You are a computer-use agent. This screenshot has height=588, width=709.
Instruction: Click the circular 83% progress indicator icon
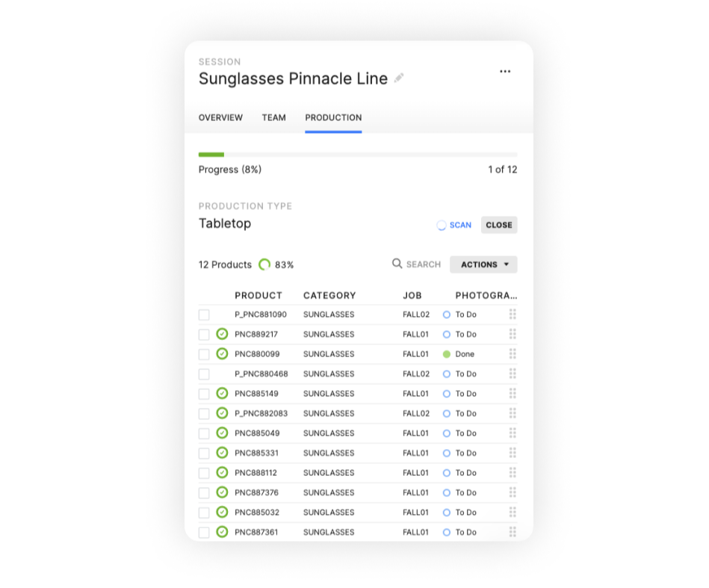pos(266,264)
